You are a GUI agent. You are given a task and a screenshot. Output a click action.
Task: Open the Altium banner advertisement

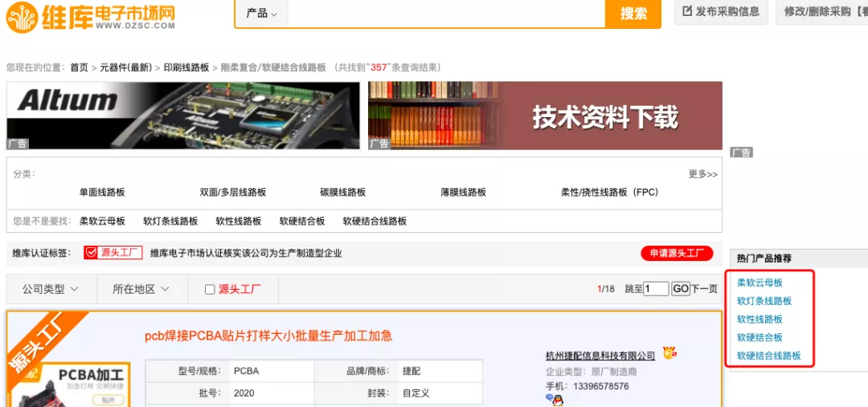tap(183, 115)
